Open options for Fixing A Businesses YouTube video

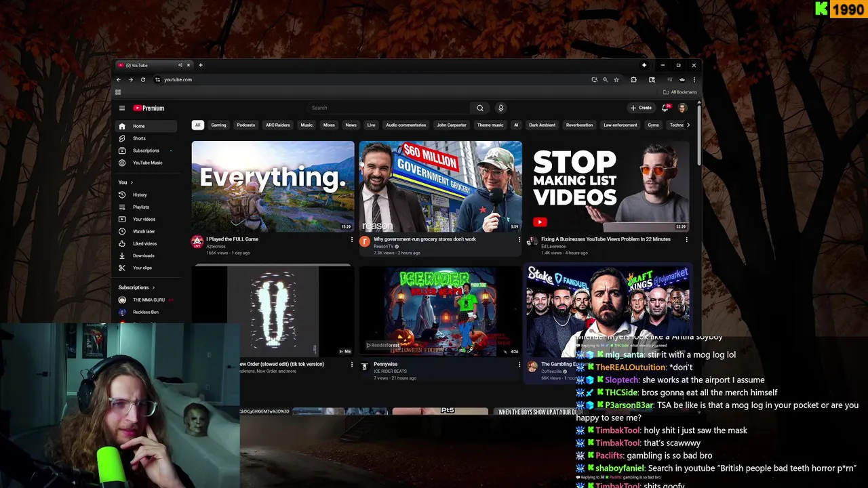(x=686, y=239)
